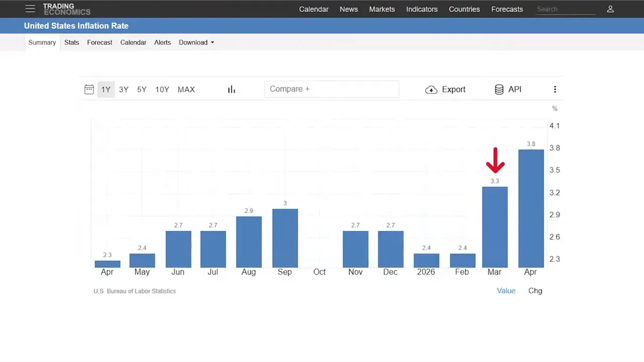
Task: Click the April 2026 bar labeled 3.8
Action: pyautogui.click(x=531, y=209)
